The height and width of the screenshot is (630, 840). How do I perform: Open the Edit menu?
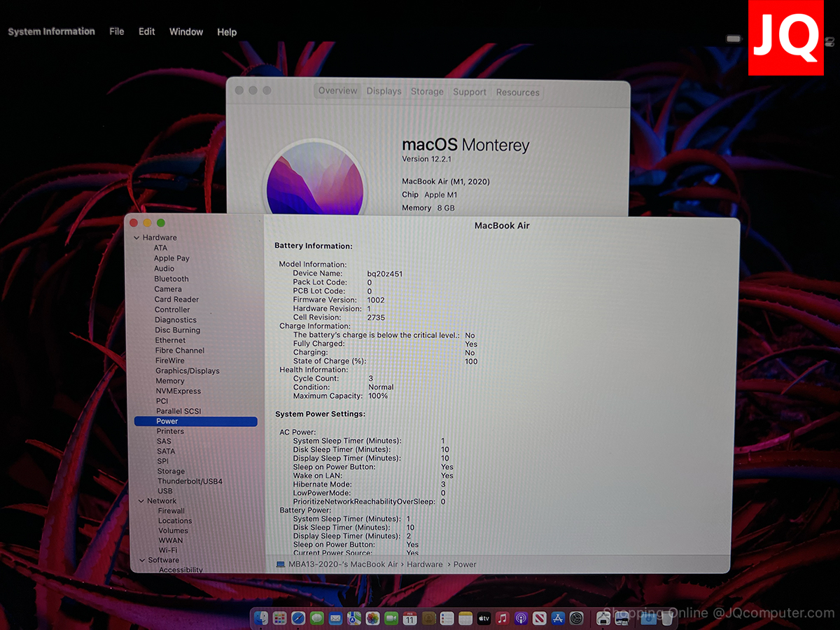pyautogui.click(x=147, y=31)
